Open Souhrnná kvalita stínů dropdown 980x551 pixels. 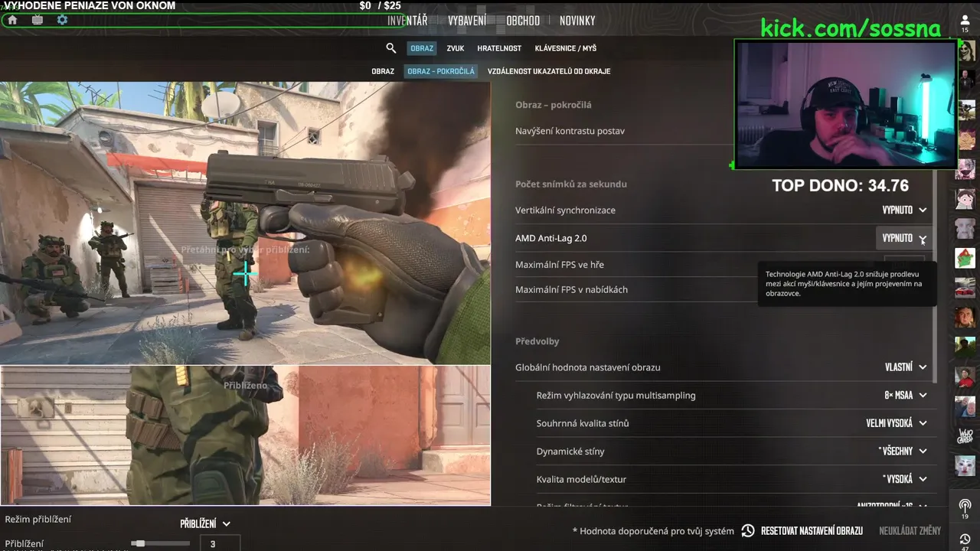click(897, 423)
